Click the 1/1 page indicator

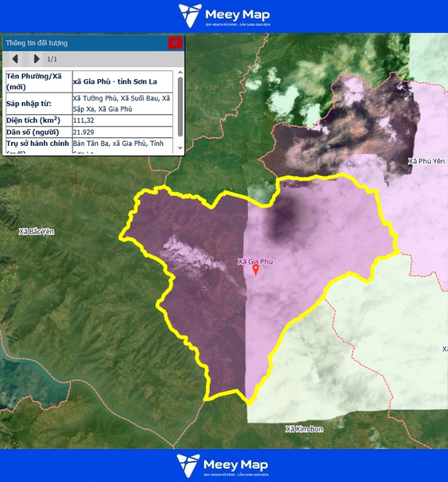(x=52, y=59)
